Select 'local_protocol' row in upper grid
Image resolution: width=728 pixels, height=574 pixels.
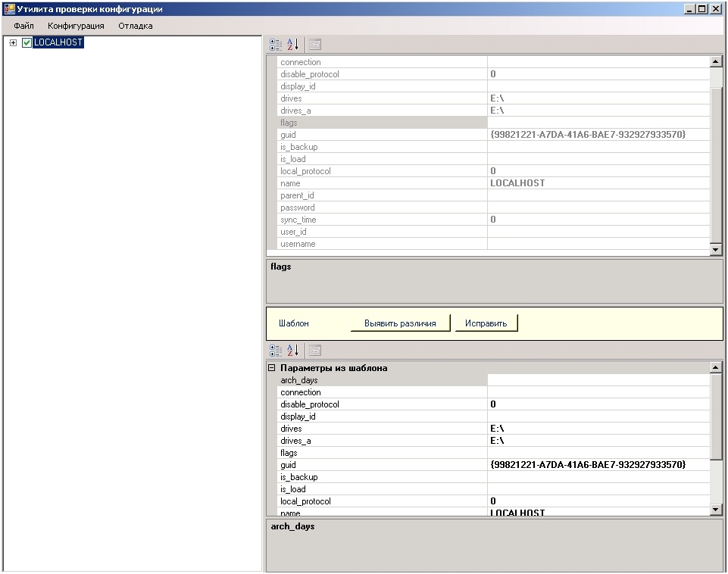click(x=493, y=171)
